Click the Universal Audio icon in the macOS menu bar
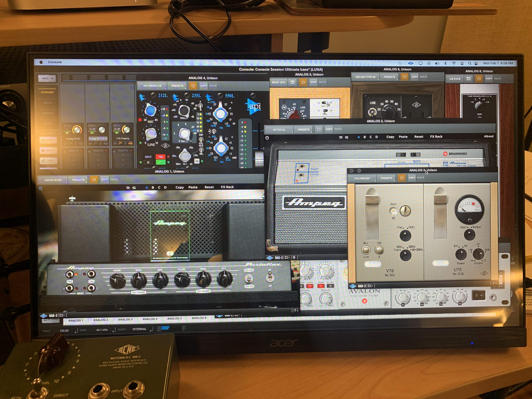The image size is (532, 399). point(410,63)
